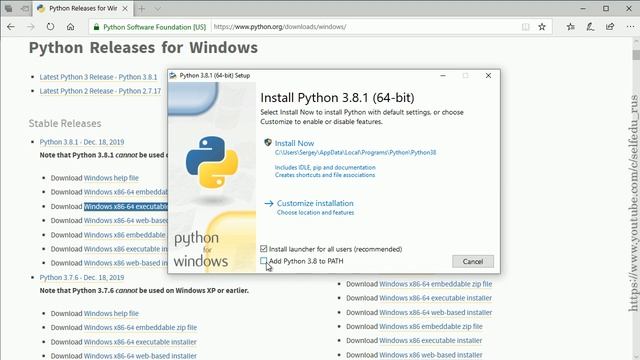Click right column Windows x86 embeddable zip file
Image resolution: width=640 pixels, height=360 pixels.
[431, 327]
